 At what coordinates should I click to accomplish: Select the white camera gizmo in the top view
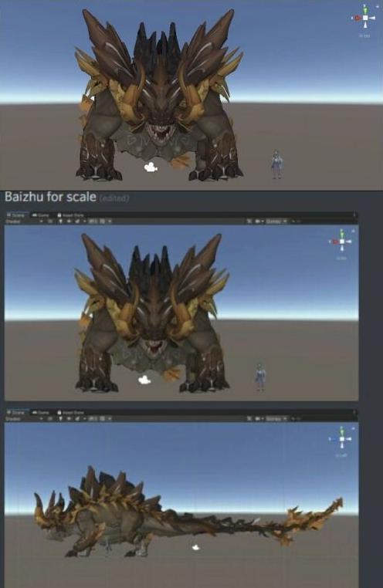(x=151, y=167)
